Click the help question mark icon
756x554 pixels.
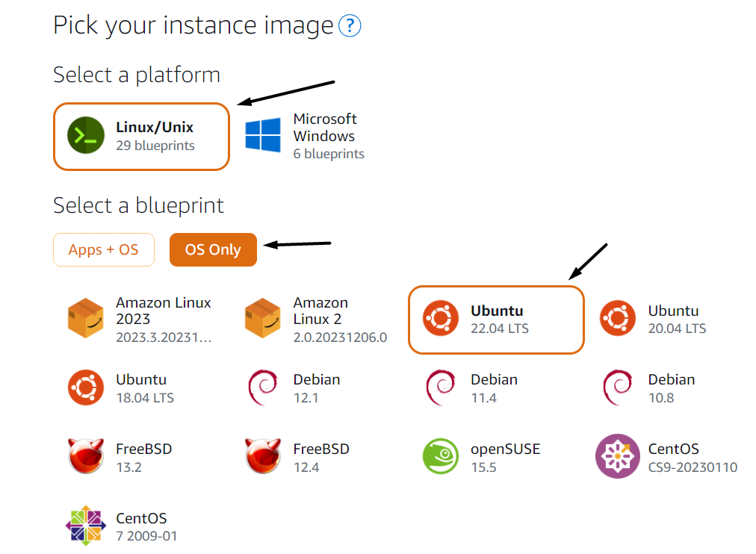[x=350, y=27]
